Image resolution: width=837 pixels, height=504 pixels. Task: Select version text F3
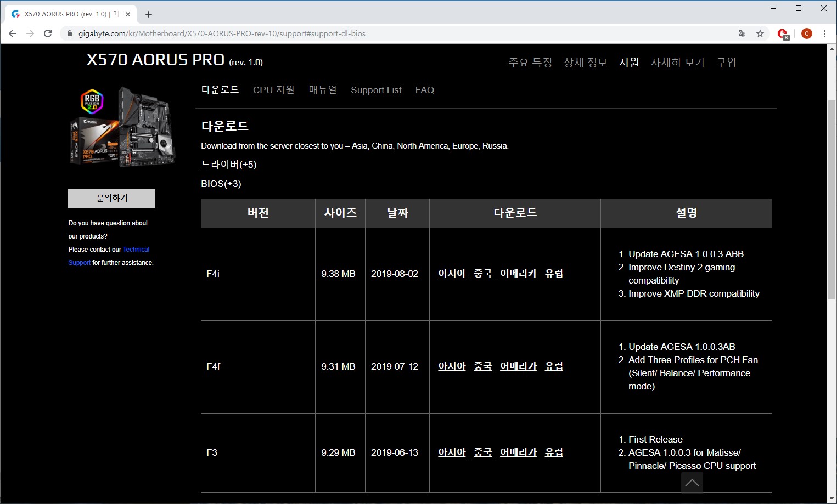[x=212, y=452]
